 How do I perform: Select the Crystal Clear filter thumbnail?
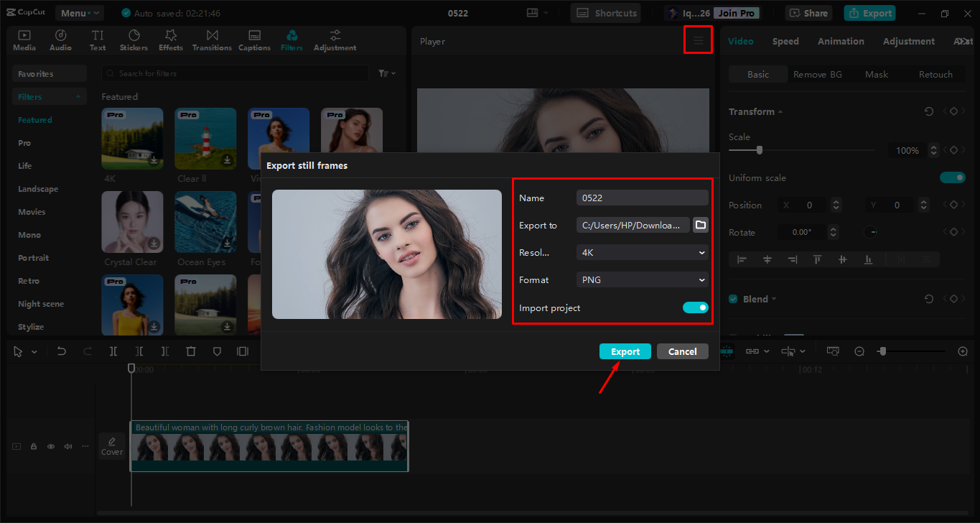[132, 222]
